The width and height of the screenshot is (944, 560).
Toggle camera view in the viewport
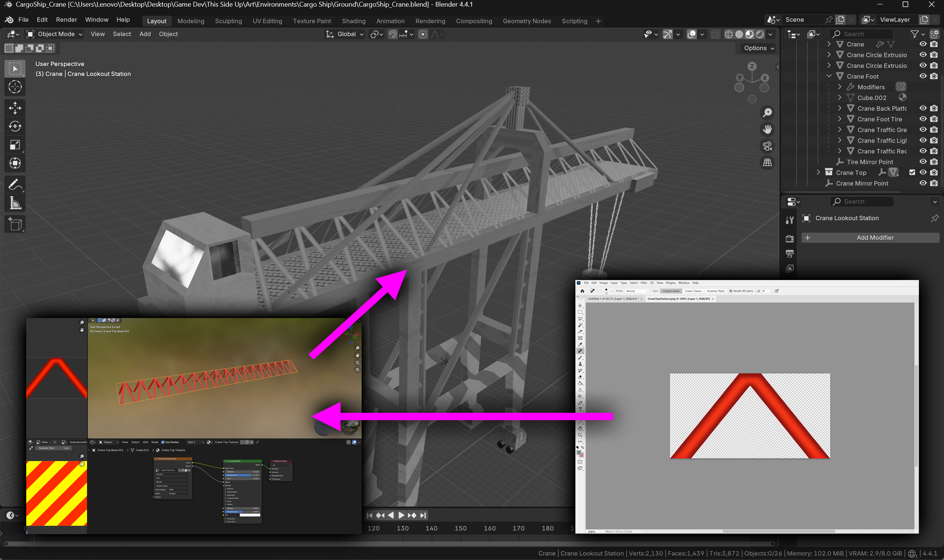(767, 146)
